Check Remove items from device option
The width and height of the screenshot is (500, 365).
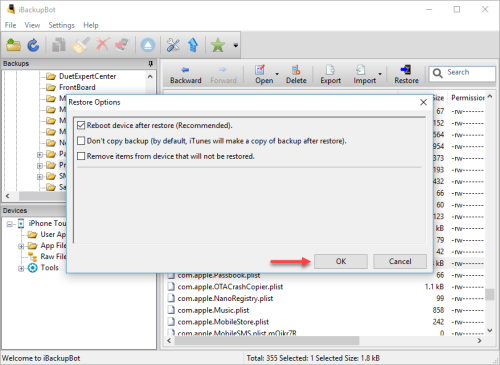coord(81,156)
